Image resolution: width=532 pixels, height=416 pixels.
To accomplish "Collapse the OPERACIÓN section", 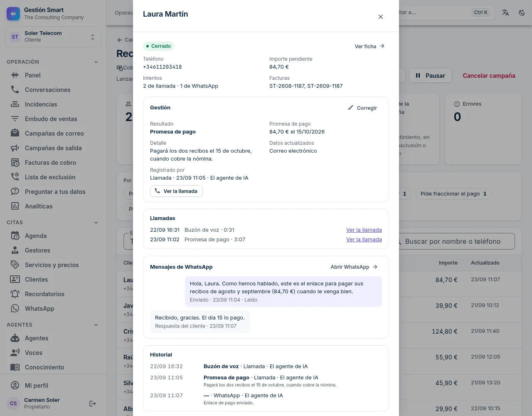I will coord(96,62).
